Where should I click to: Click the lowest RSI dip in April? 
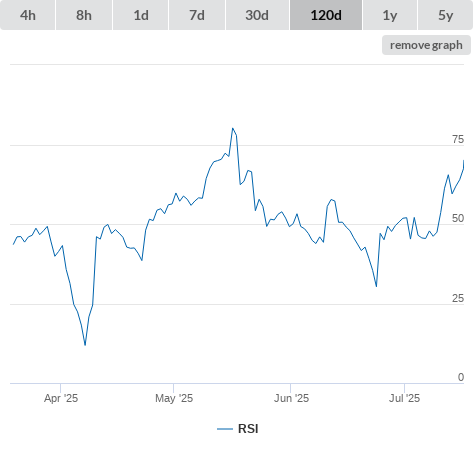85,345
